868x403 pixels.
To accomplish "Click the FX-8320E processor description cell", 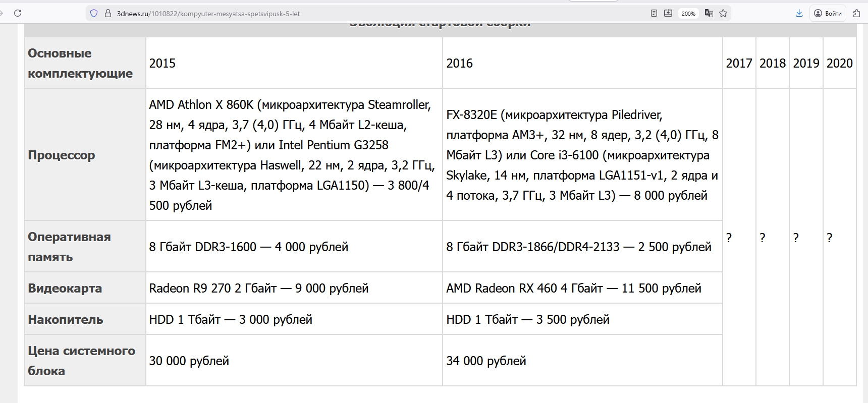I will pos(582,155).
